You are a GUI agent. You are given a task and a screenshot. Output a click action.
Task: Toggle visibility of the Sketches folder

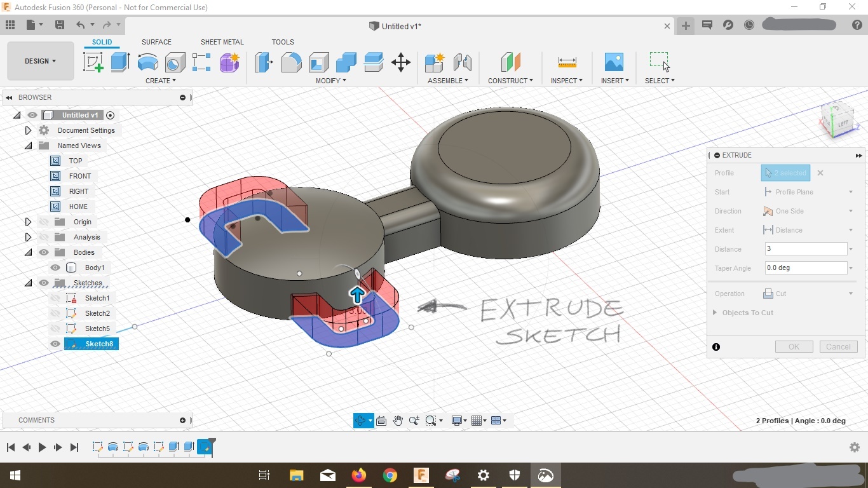[44, 283]
